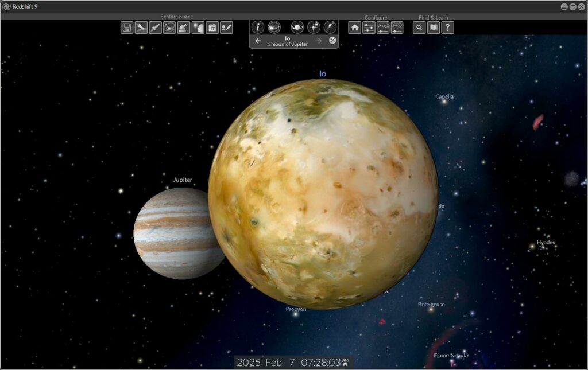Click the floppy disk save icon
Image resolution: width=588 pixels, height=370 pixels.
click(127, 28)
